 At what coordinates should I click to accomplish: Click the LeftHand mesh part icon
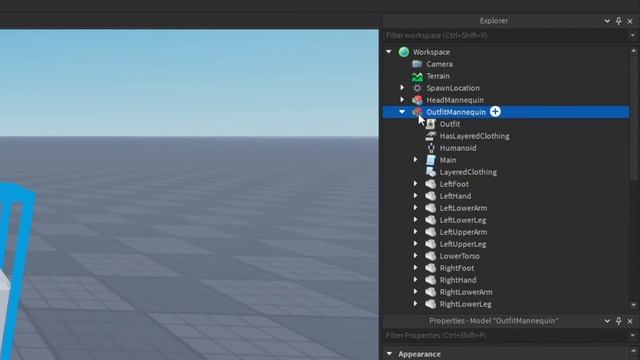430,196
